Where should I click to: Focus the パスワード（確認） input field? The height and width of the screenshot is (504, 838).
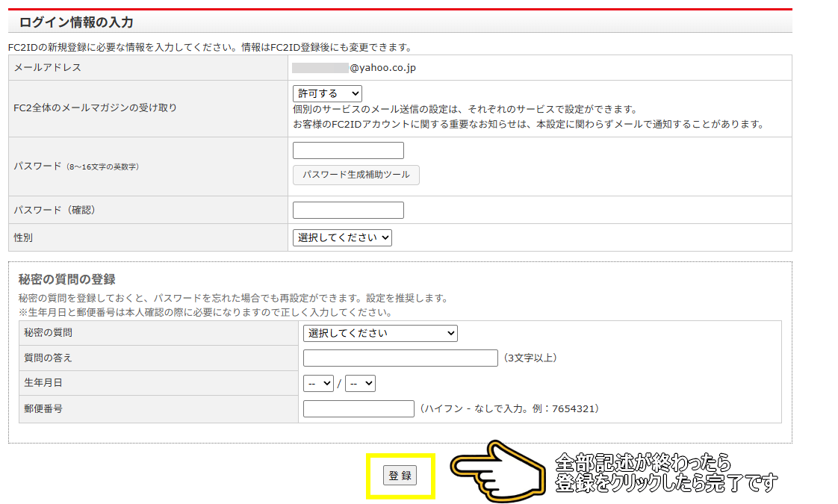[x=348, y=211]
